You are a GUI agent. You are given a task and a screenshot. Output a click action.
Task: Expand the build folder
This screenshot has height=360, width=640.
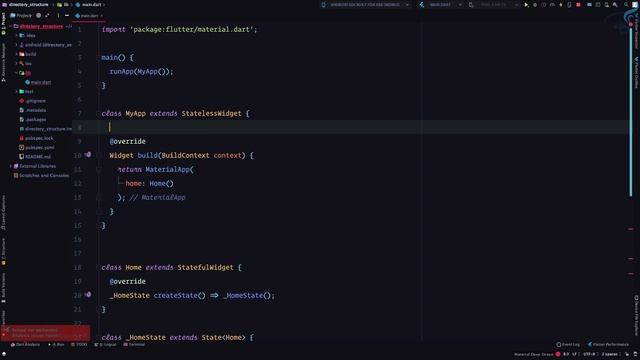(x=17, y=54)
